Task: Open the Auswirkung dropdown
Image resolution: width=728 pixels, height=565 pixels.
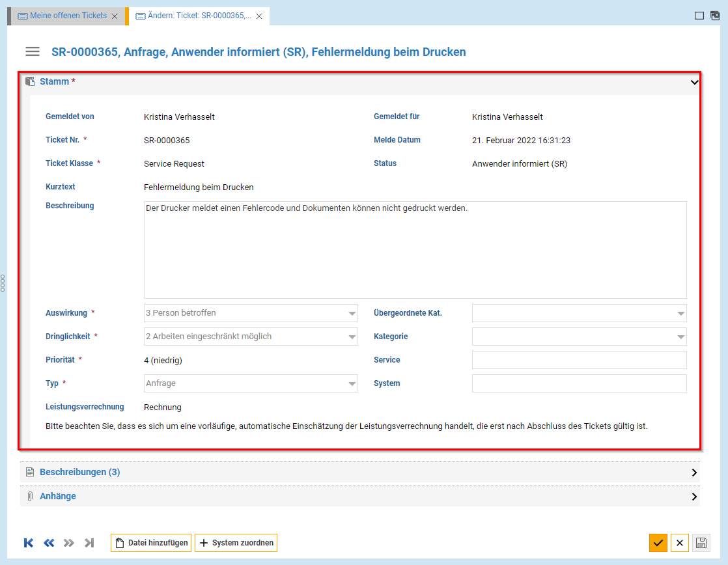Action: 352,313
